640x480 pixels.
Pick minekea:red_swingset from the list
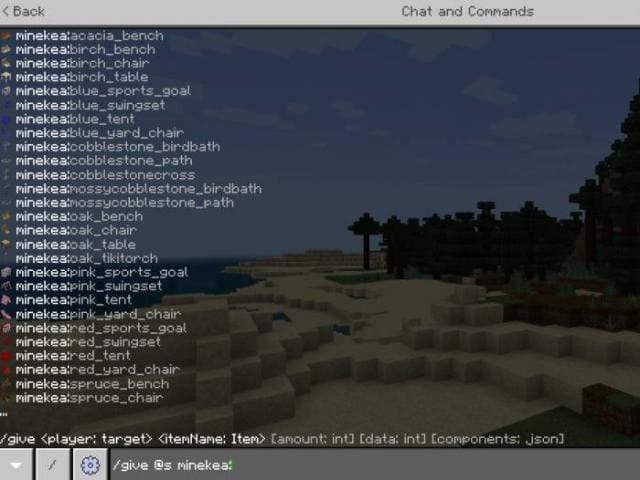(x=88, y=341)
